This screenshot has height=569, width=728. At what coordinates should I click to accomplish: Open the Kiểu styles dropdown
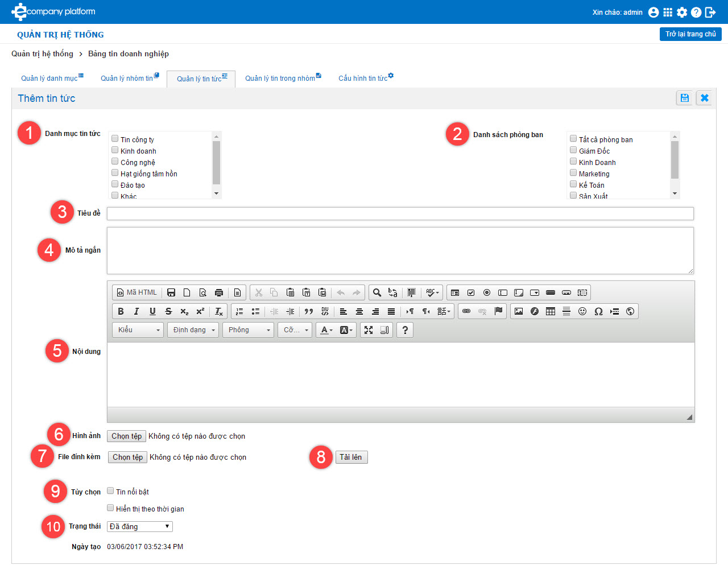138,330
